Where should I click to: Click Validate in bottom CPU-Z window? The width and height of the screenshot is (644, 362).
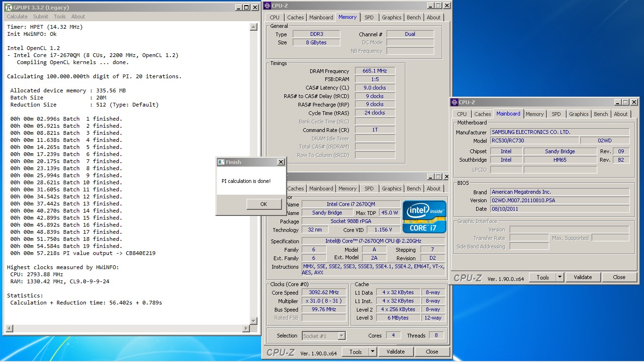coord(396,352)
